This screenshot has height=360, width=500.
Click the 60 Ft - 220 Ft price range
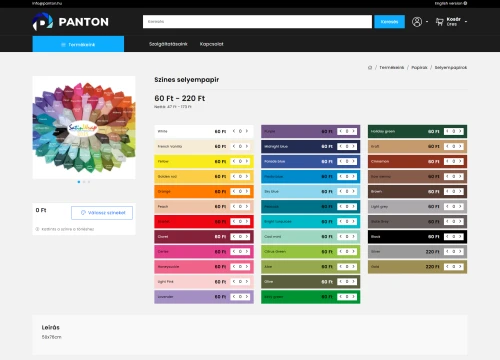(x=180, y=98)
